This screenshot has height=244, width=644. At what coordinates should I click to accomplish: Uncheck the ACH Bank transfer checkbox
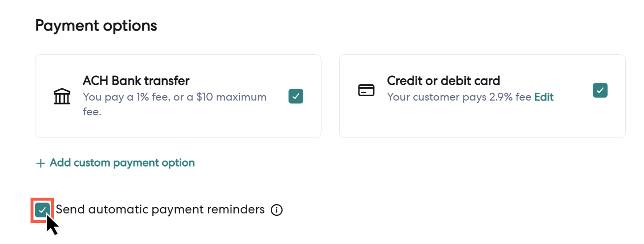pyautogui.click(x=296, y=96)
